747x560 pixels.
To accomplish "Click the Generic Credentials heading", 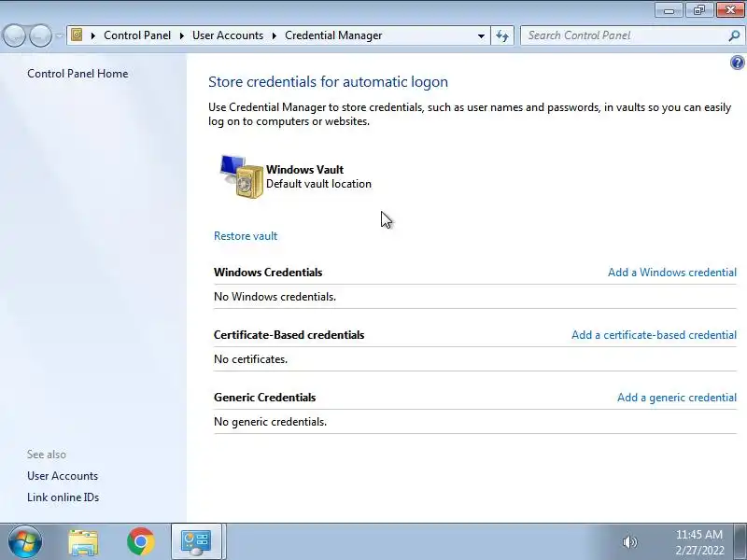I will click(x=265, y=398).
